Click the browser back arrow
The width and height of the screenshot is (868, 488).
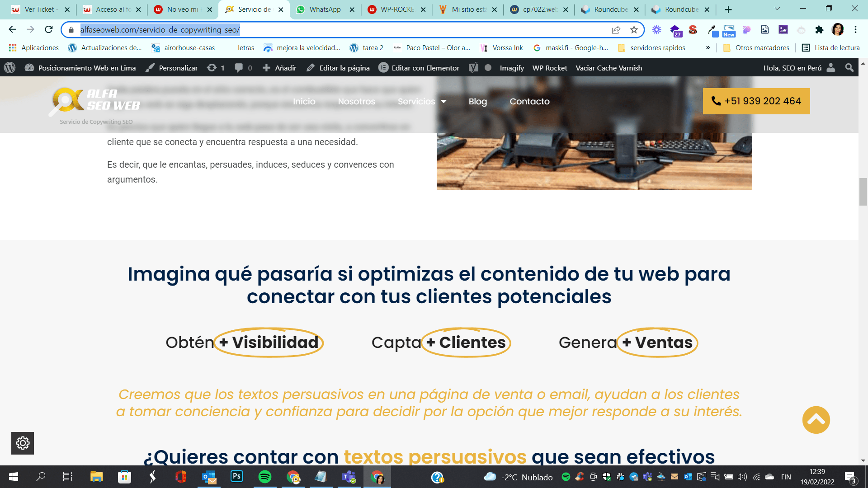click(12, 30)
